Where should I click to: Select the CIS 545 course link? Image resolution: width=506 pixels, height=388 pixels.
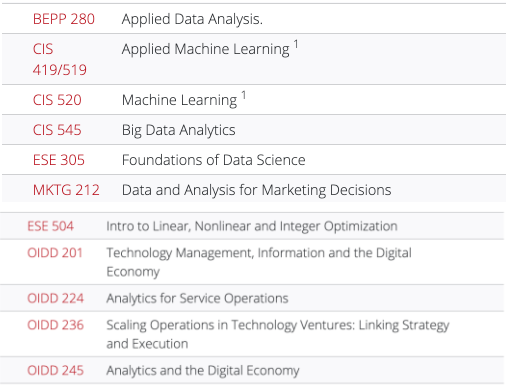[x=57, y=130]
